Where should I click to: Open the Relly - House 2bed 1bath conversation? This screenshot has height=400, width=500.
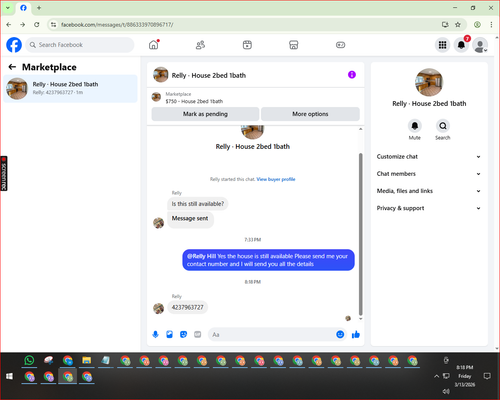(x=70, y=88)
